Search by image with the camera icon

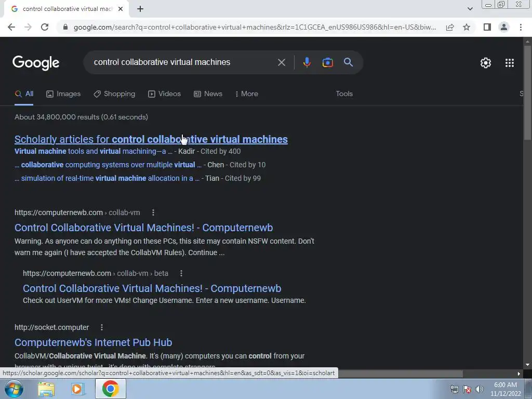(x=327, y=62)
